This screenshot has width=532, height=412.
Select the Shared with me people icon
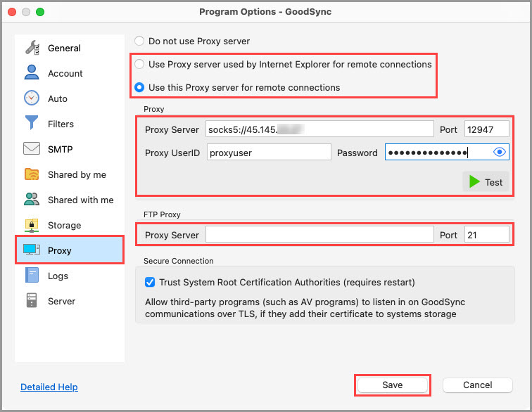click(32, 200)
